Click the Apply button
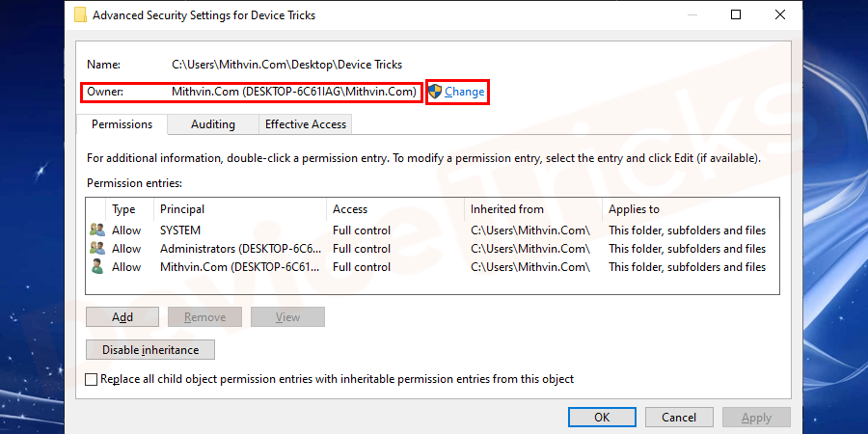This screenshot has width=868, height=434. (756, 418)
